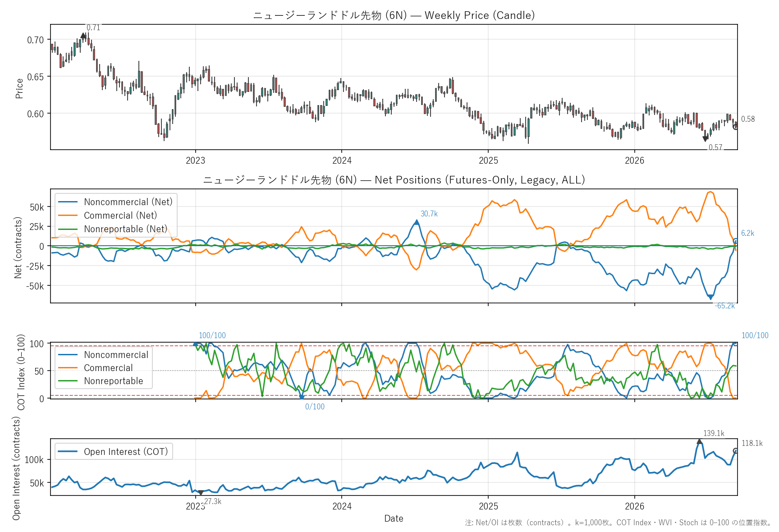Click the up-arrow marker at price high
Screen dimensions: 779x532
[x=83, y=36]
